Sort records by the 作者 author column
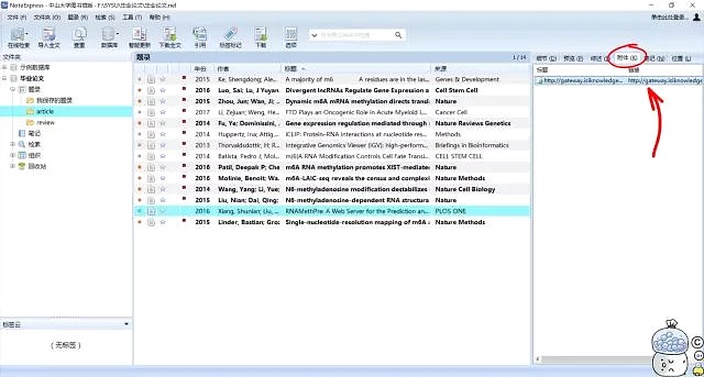704x377 pixels. [x=248, y=69]
